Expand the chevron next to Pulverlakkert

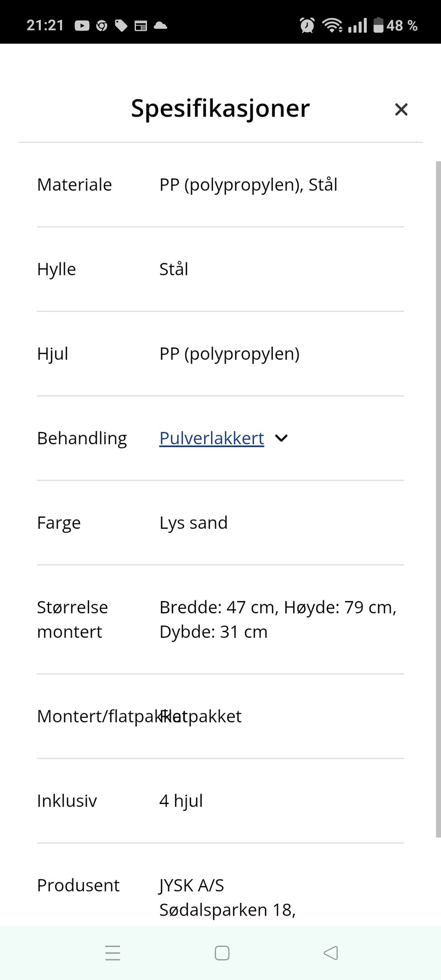pyautogui.click(x=281, y=438)
